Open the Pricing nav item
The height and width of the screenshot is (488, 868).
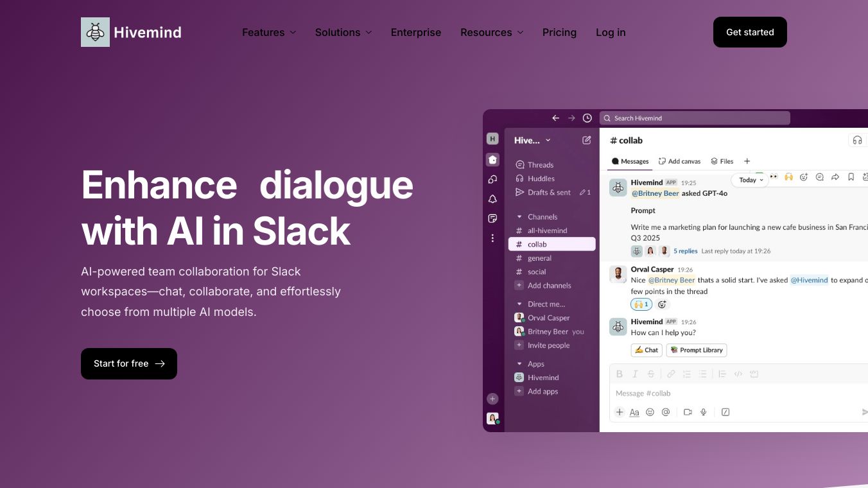tap(559, 32)
